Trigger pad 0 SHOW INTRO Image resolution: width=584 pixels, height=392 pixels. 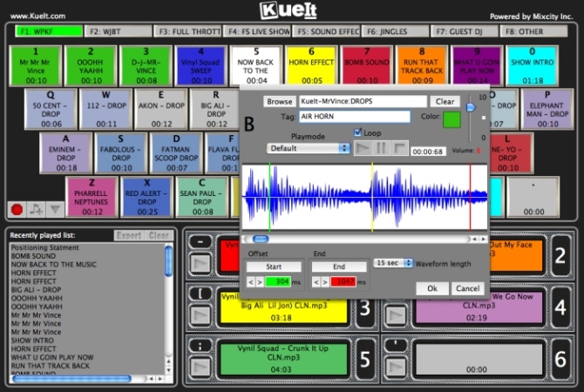coord(533,66)
